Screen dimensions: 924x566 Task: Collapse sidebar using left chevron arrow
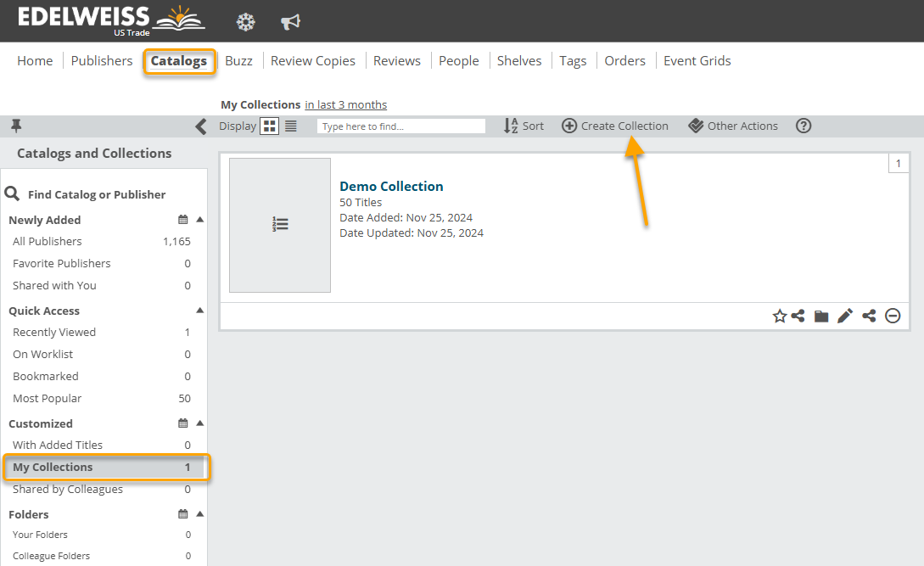(201, 126)
